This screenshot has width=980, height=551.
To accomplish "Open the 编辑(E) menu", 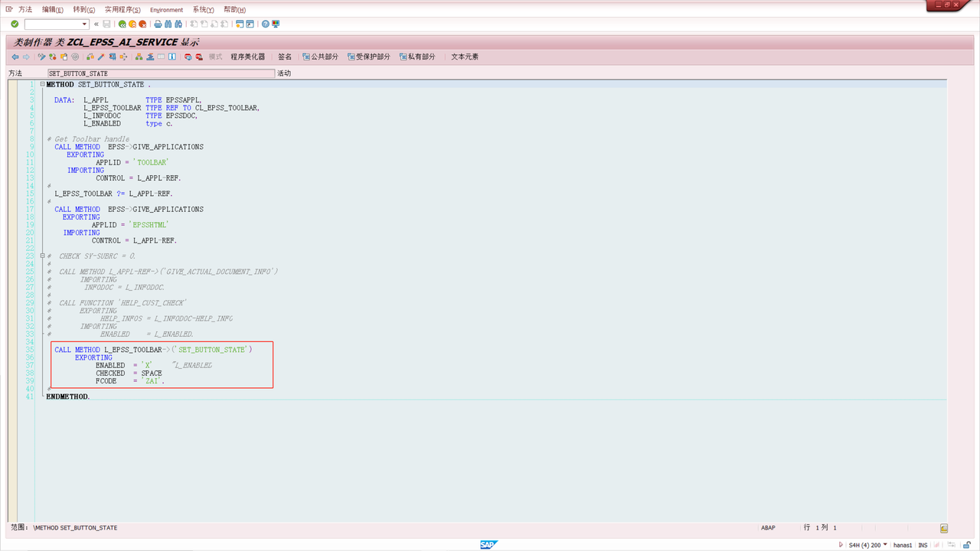I will pyautogui.click(x=53, y=9).
